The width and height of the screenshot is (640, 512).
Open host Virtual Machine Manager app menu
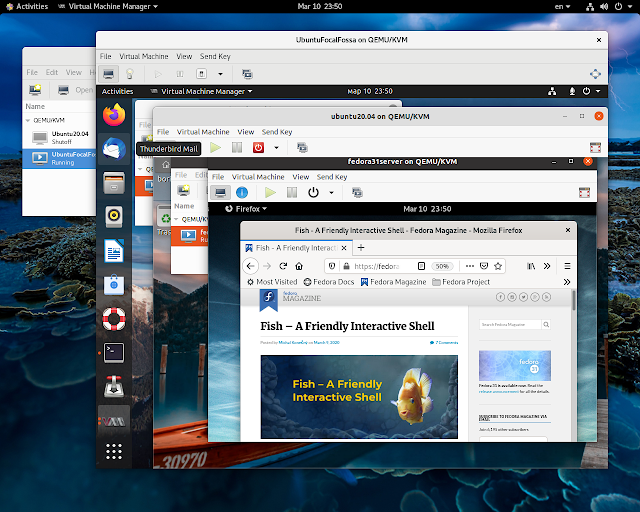point(108,6)
